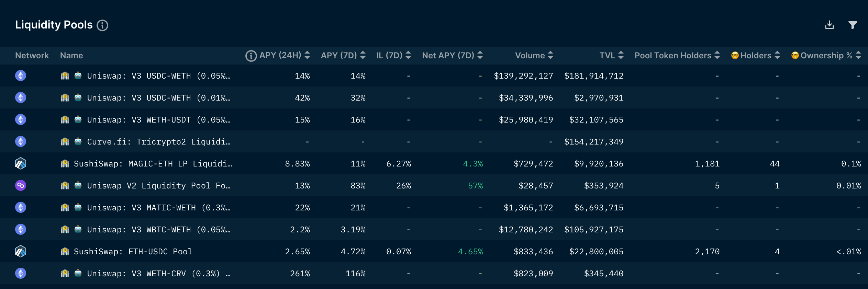Click robot icon in WETH-CRV row
Screen dimensions: 868x289
pos(78,273)
